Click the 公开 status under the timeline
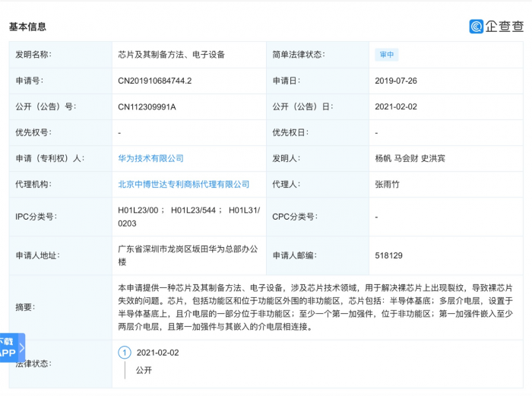 tap(144, 370)
